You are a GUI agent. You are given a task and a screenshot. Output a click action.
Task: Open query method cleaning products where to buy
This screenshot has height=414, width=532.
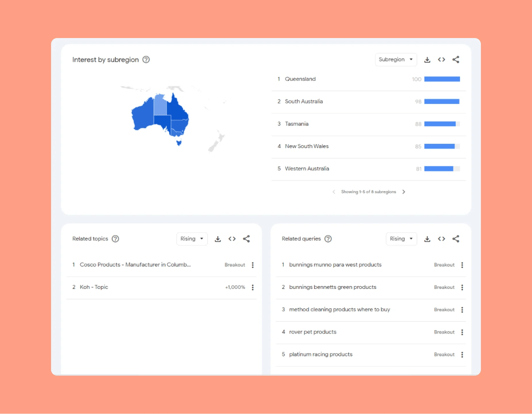coord(340,309)
